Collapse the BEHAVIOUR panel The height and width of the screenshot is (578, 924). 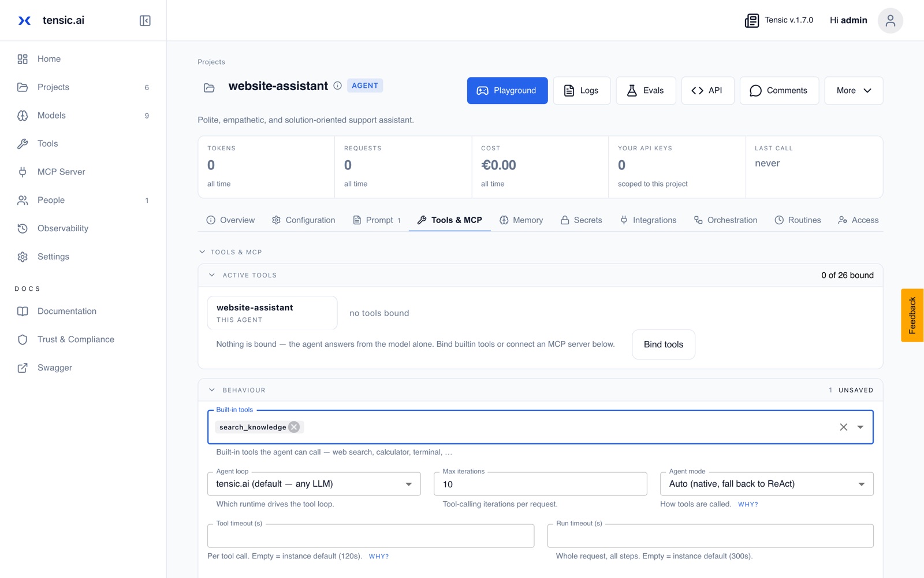(212, 390)
